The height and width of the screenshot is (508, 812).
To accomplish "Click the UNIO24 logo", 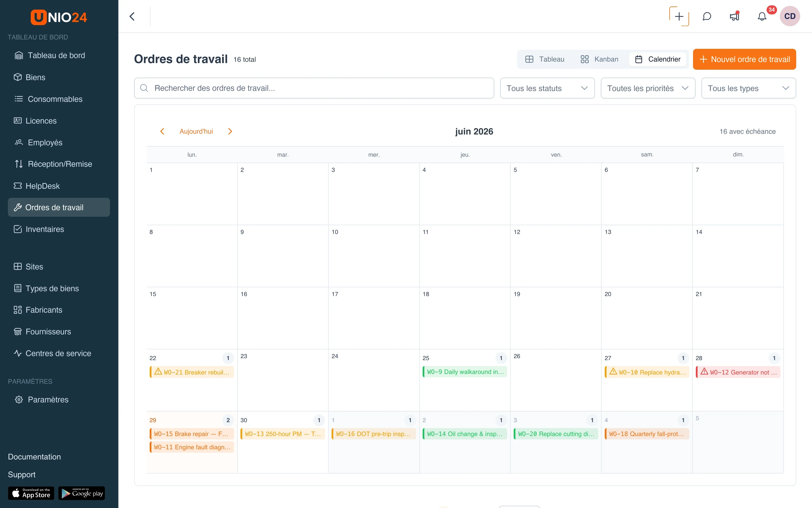I will pos(59,17).
